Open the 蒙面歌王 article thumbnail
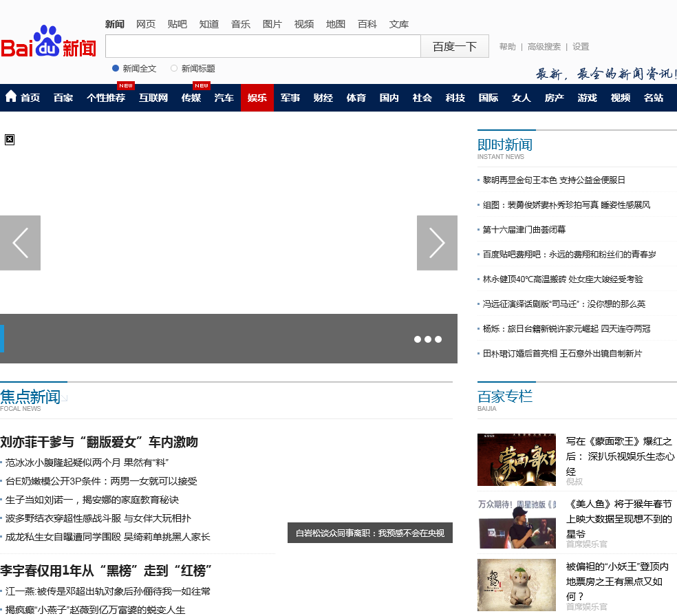Screen dimensions: 677x616 click(x=517, y=460)
